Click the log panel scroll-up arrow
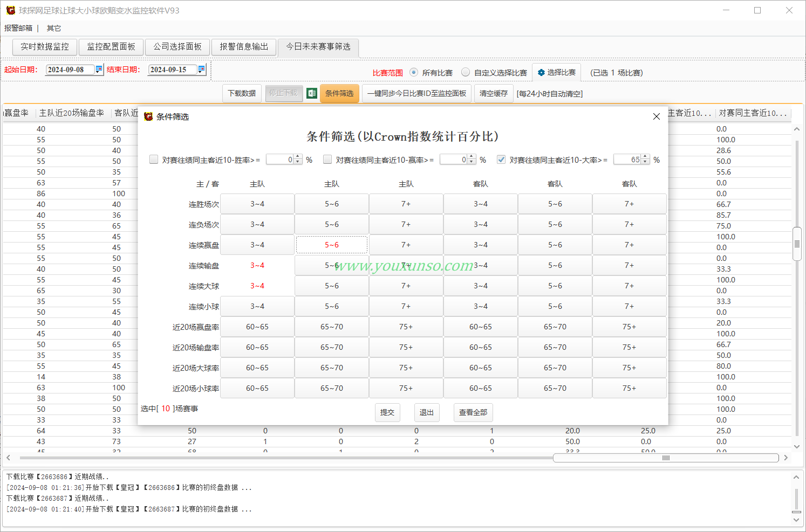This screenshot has width=806, height=532. click(796, 478)
